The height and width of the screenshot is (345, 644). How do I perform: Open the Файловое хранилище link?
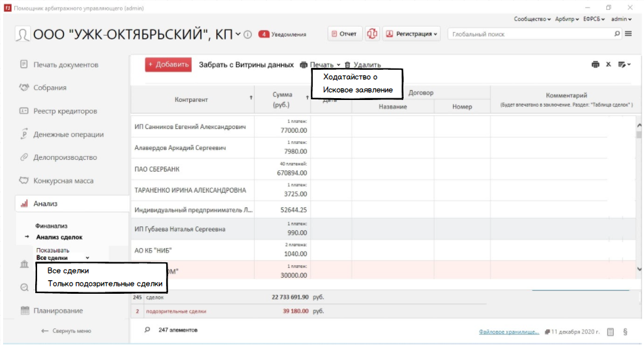pos(509,331)
